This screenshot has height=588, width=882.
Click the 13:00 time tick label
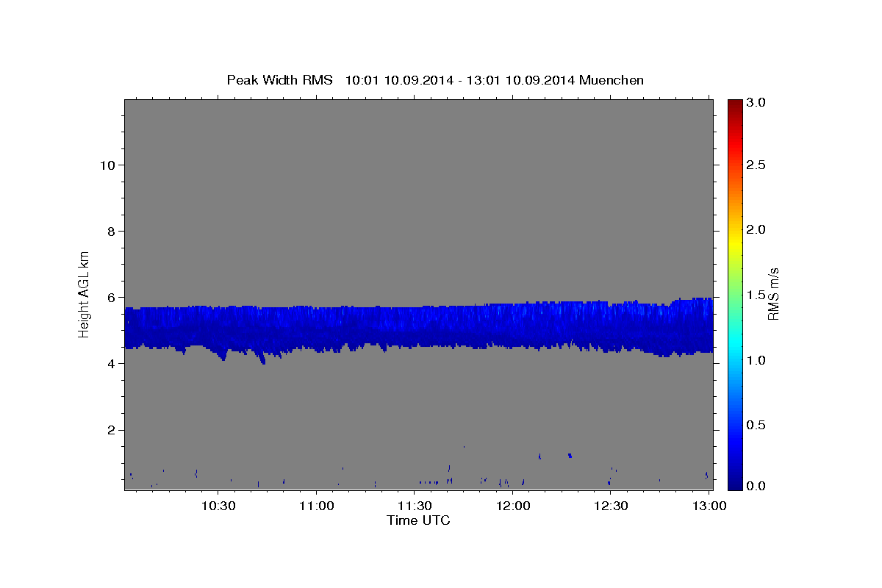coord(709,506)
